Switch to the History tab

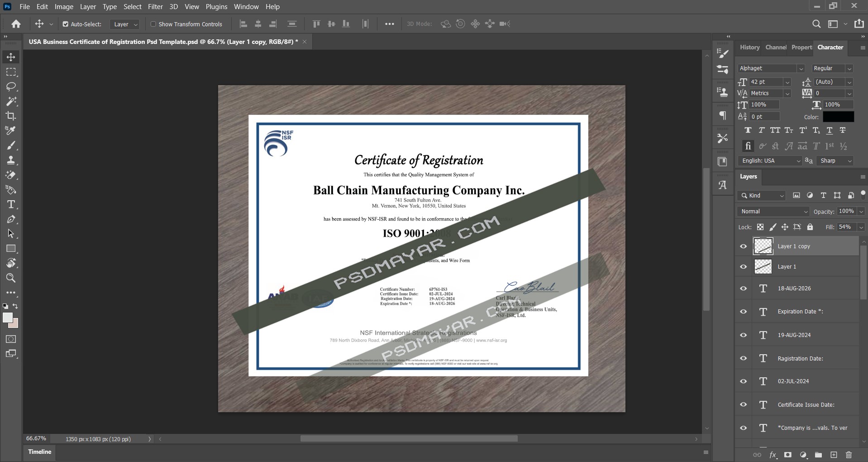[x=749, y=47]
